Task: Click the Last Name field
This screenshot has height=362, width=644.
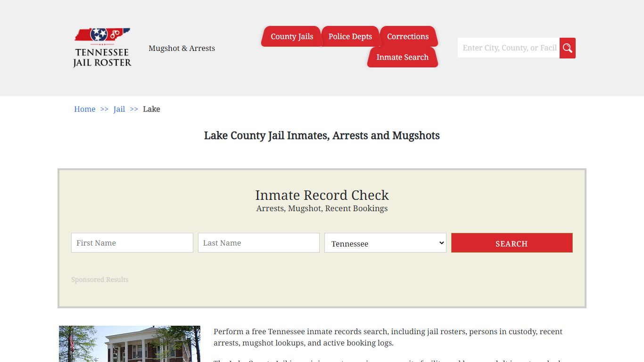Action: pos(259,243)
